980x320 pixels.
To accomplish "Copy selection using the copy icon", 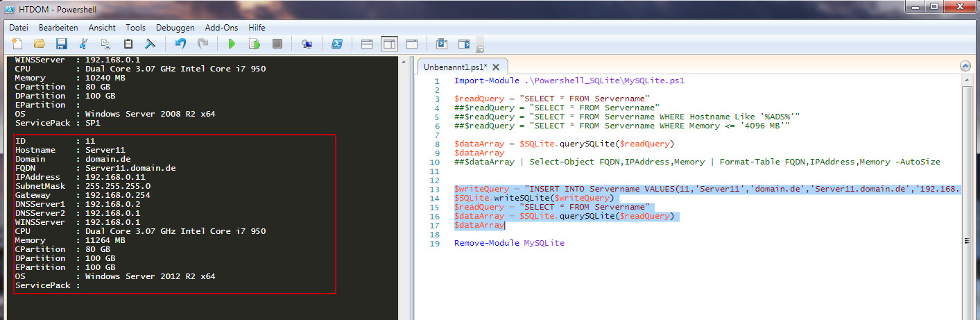I will (x=105, y=44).
